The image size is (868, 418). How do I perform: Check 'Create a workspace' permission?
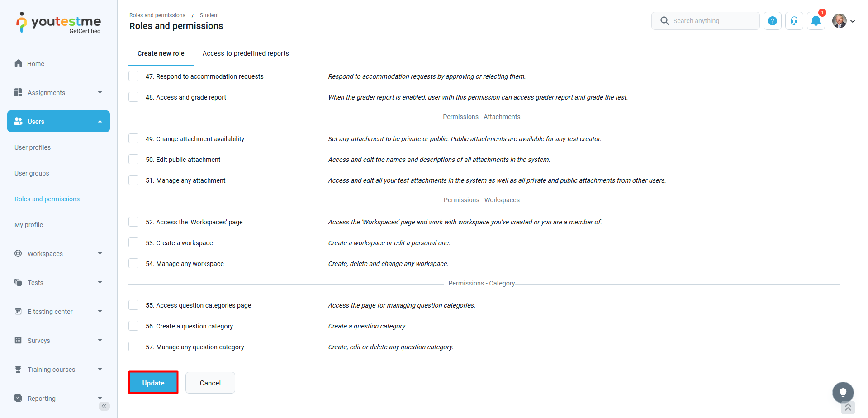133,242
